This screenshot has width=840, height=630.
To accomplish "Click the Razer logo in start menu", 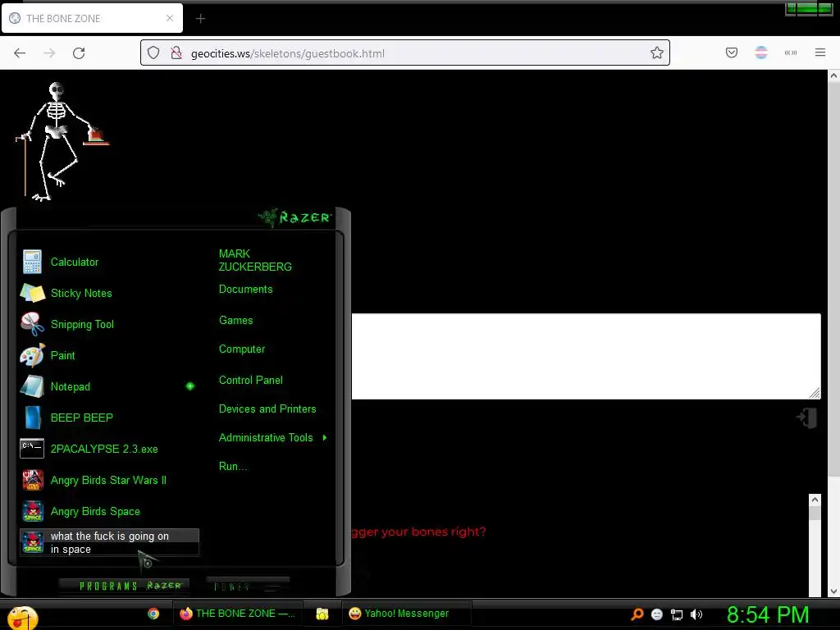I will point(295,217).
